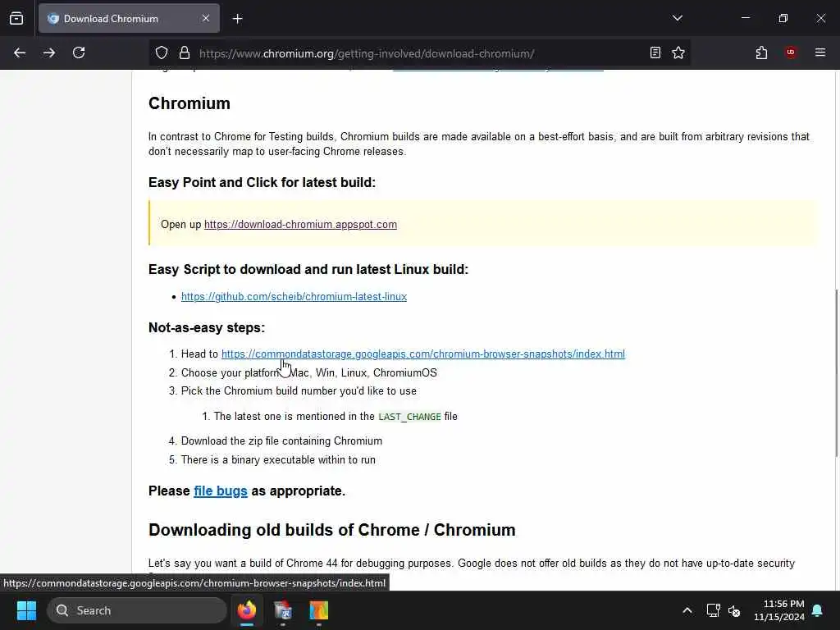Image resolution: width=840 pixels, height=630 pixels.
Task: Toggle reader view icon in address bar
Action: [x=655, y=52]
